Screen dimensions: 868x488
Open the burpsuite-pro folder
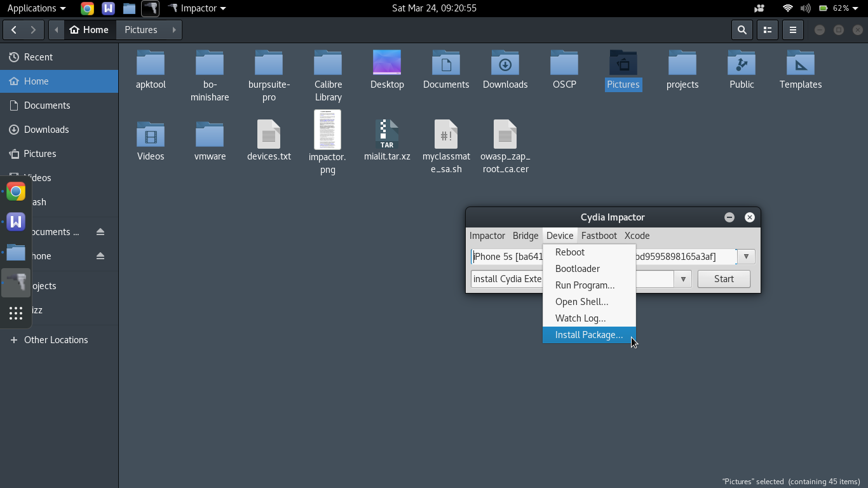click(269, 76)
